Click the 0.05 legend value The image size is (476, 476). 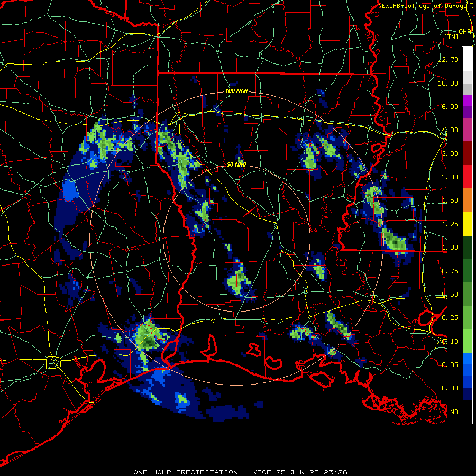click(x=450, y=364)
